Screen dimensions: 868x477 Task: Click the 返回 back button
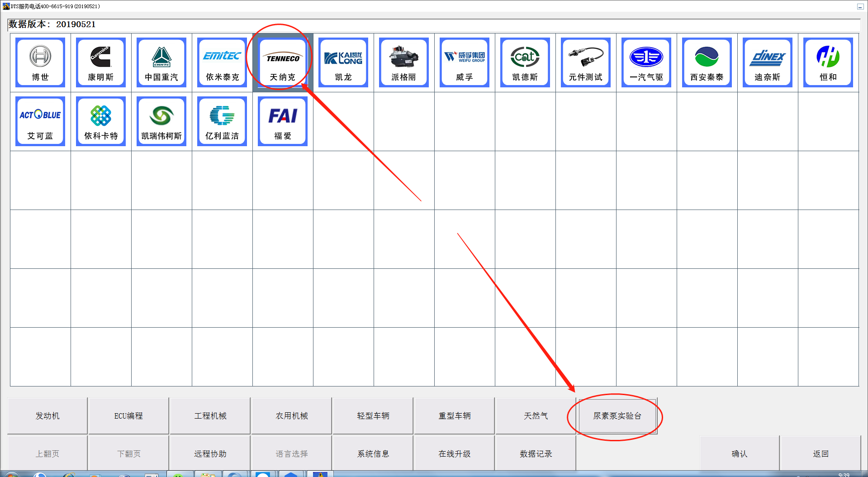[821, 453]
